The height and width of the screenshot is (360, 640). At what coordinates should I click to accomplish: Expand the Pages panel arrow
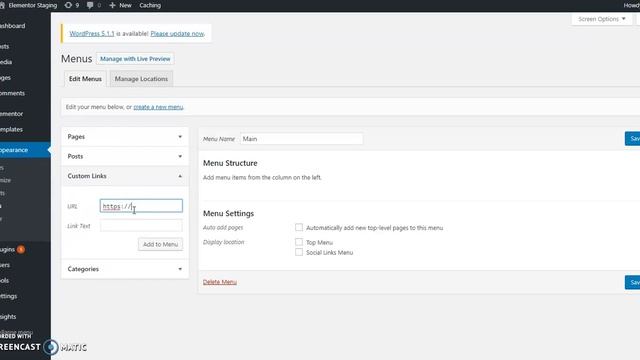180,137
